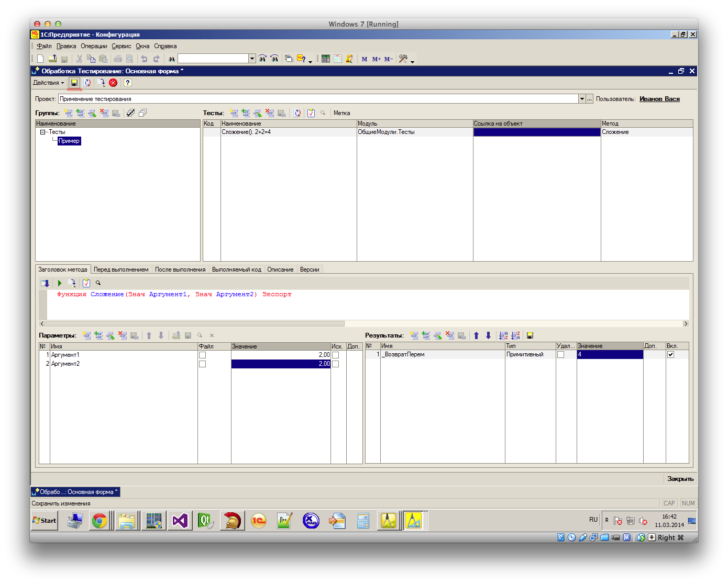Delete a parameter with the Параметры red-X icon
This screenshot has width=728, height=584.
click(x=123, y=335)
